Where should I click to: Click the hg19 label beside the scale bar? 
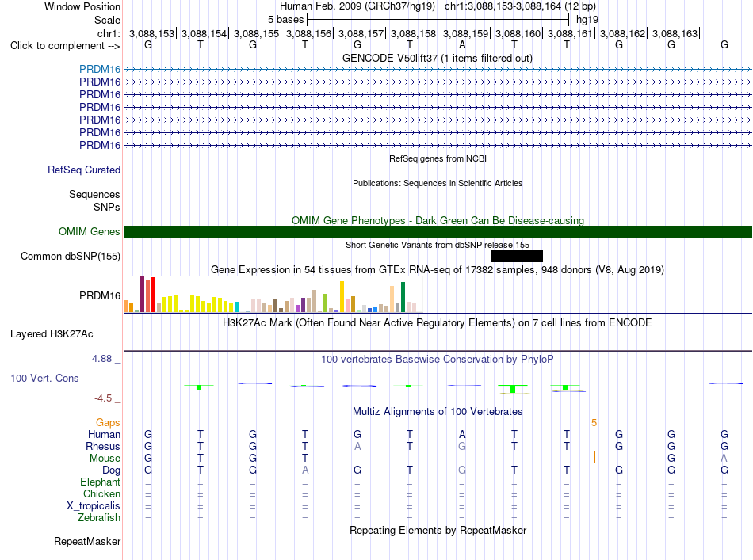click(587, 20)
